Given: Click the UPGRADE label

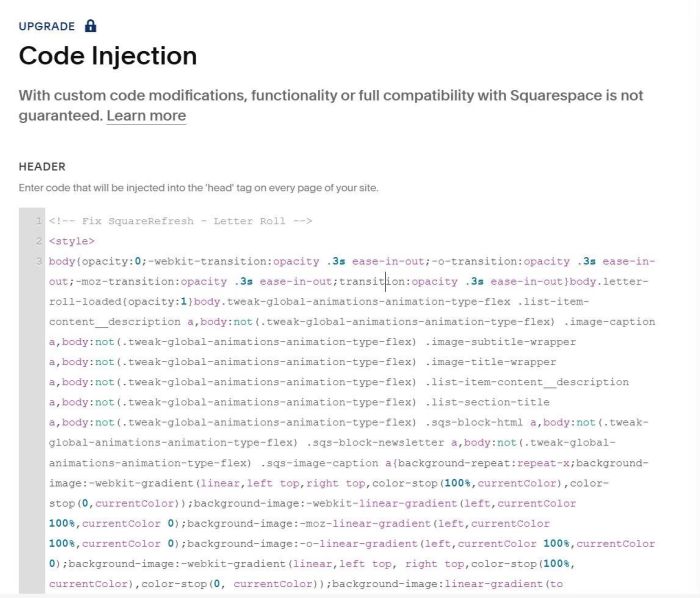Looking at the screenshot, I should 46,26.
